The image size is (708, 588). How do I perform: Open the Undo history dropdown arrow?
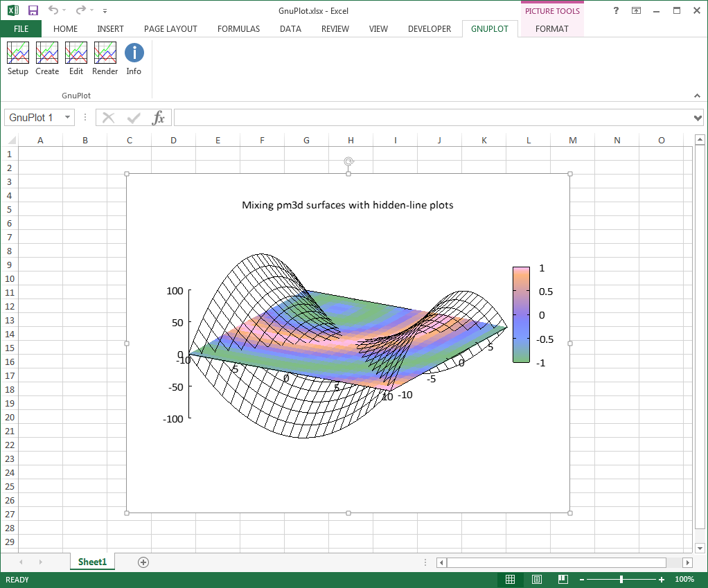tap(64, 10)
